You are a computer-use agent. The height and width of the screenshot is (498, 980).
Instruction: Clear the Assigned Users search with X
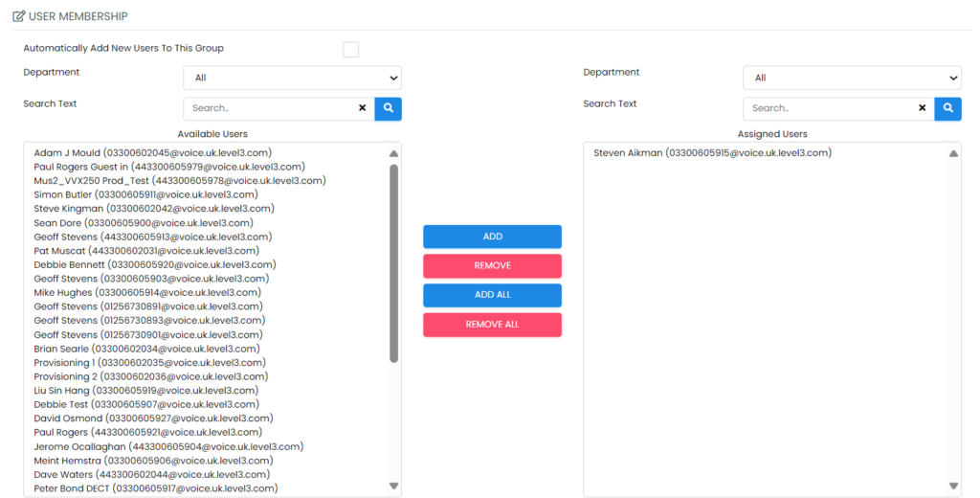pos(922,108)
